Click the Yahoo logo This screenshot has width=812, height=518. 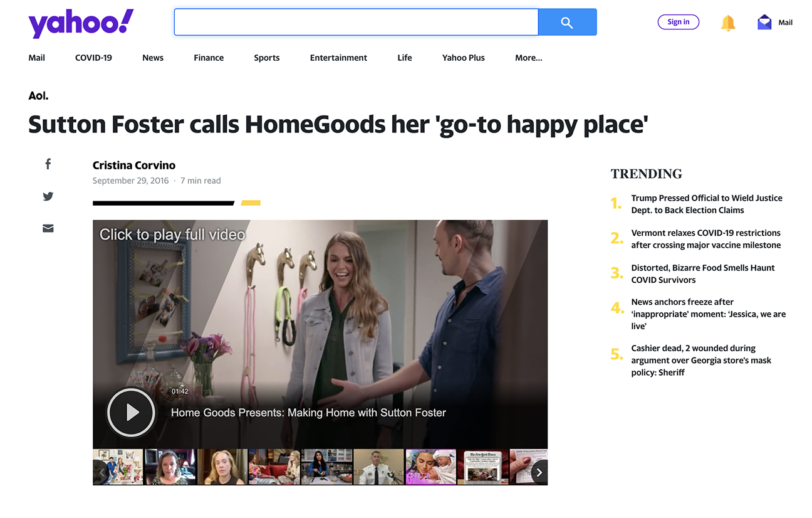(81, 23)
